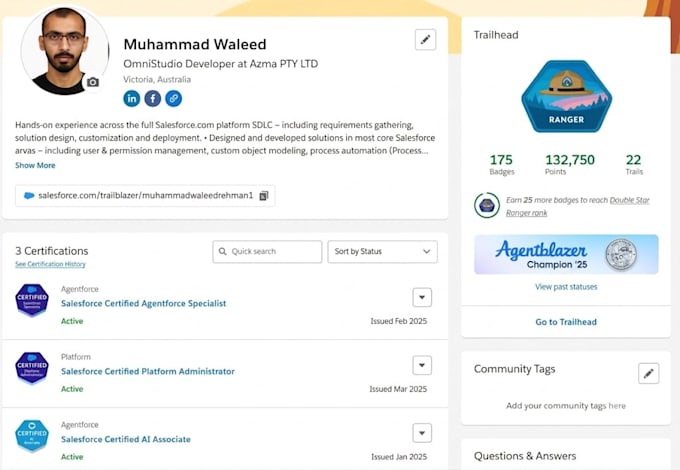The image size is (680, 470).
Task: Open the Agentforce Specialist certification badge
Action: (32, 300)
